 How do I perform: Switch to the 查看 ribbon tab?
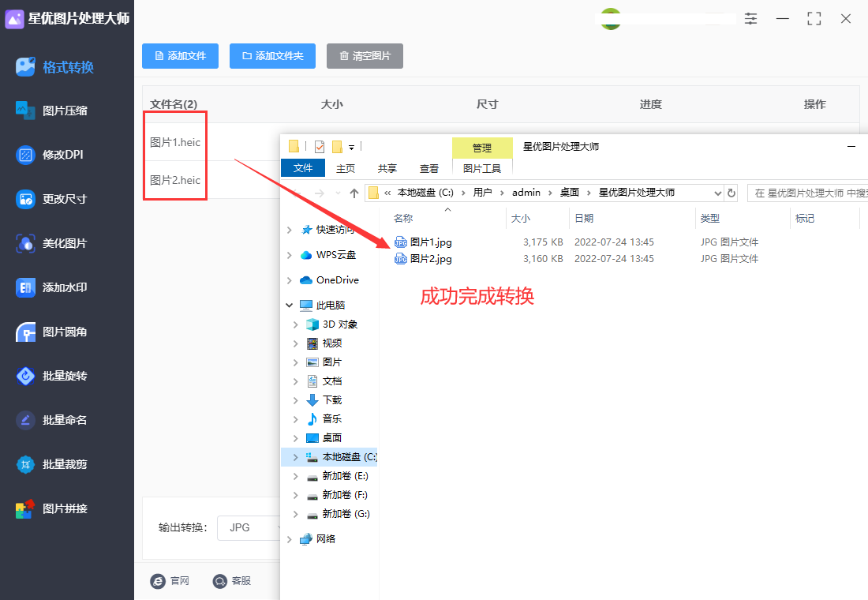pos(429,168)
